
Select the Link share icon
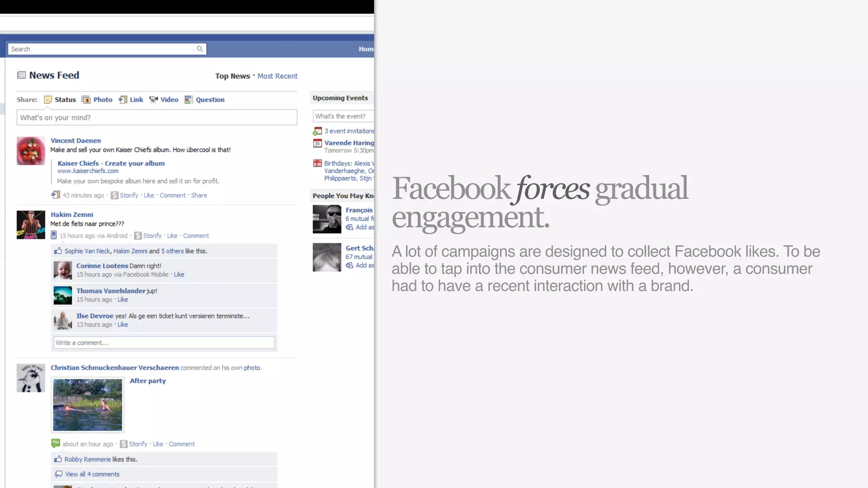point(123,100)
